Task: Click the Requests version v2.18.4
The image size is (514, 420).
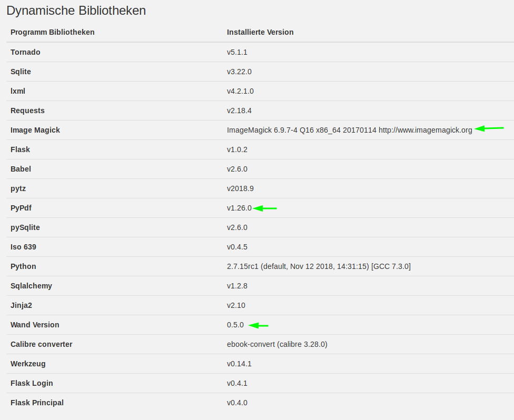Action: [239, 111]
